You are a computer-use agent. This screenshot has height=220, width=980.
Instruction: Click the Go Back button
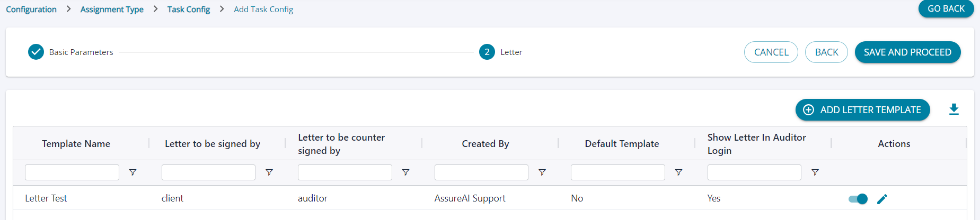946,8
